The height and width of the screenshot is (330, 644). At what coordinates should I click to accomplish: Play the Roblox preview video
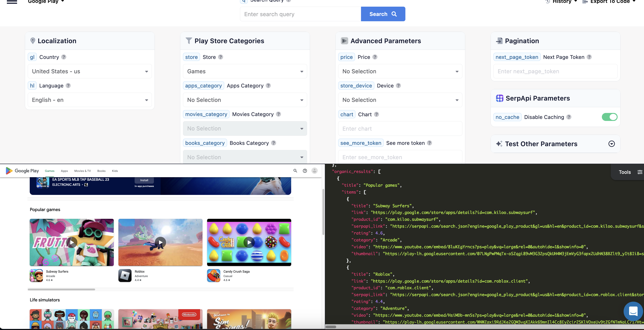(x=160, y=242)
